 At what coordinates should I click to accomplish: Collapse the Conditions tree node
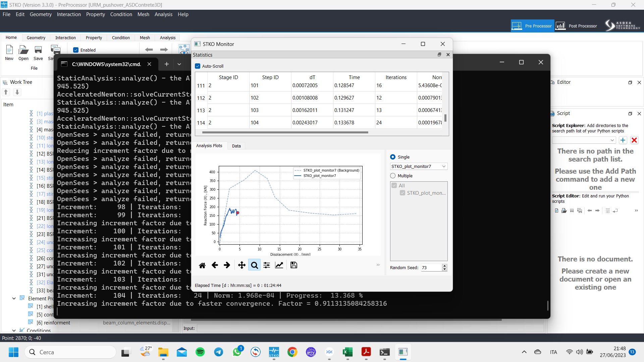tap(14, 330)
